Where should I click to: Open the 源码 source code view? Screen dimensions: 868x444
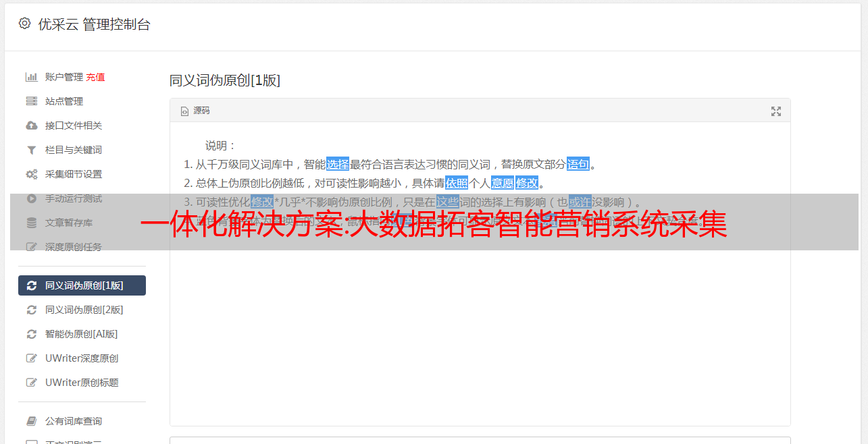click(x=195, y=111)
